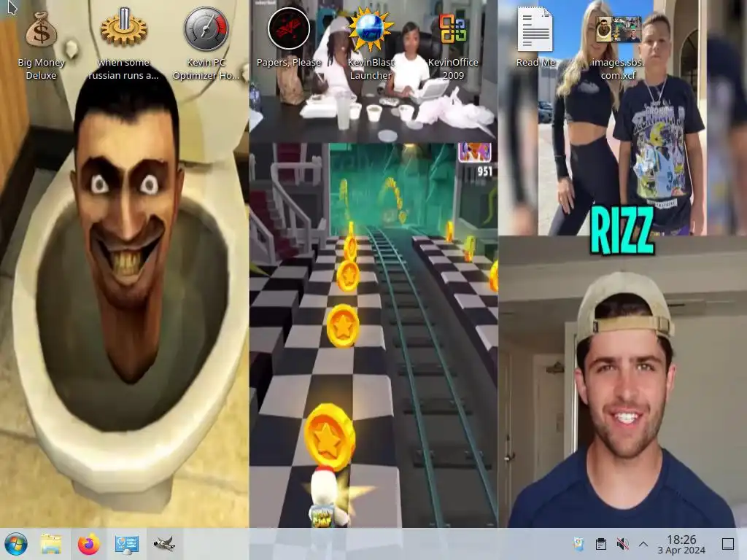Open system settings taskbar icon
Viewport: 747px width, 560px height.
127,544
